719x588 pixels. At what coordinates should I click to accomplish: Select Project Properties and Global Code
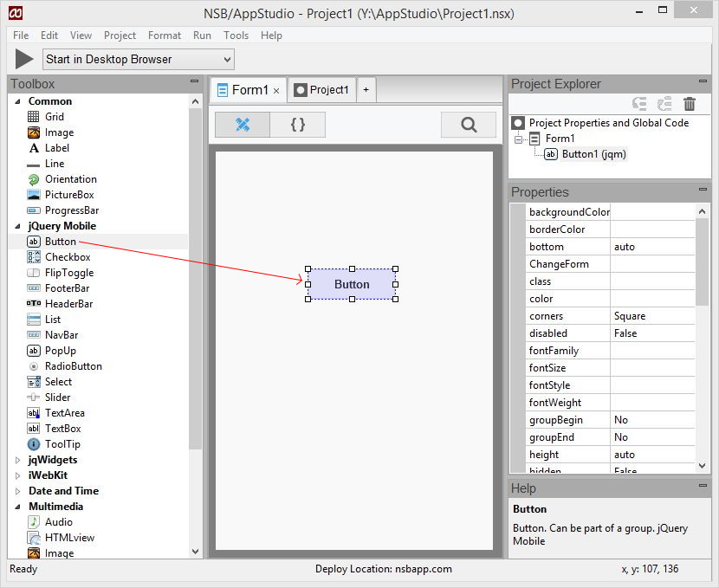[x=608, y=123]
